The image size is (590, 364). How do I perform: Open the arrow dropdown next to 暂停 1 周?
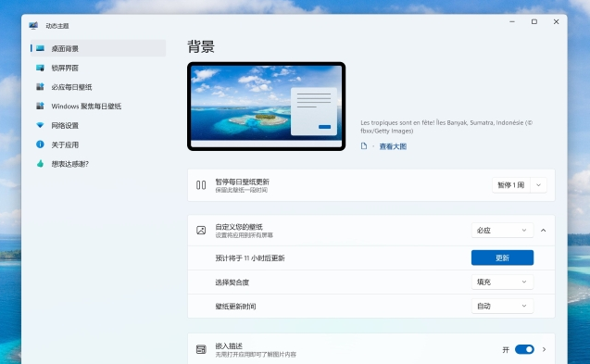[x=538, y=185]
